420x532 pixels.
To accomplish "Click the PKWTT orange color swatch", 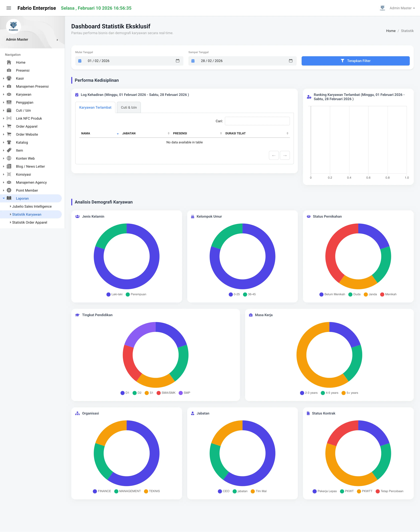I will pyautogui.click(x=359, y=491).
